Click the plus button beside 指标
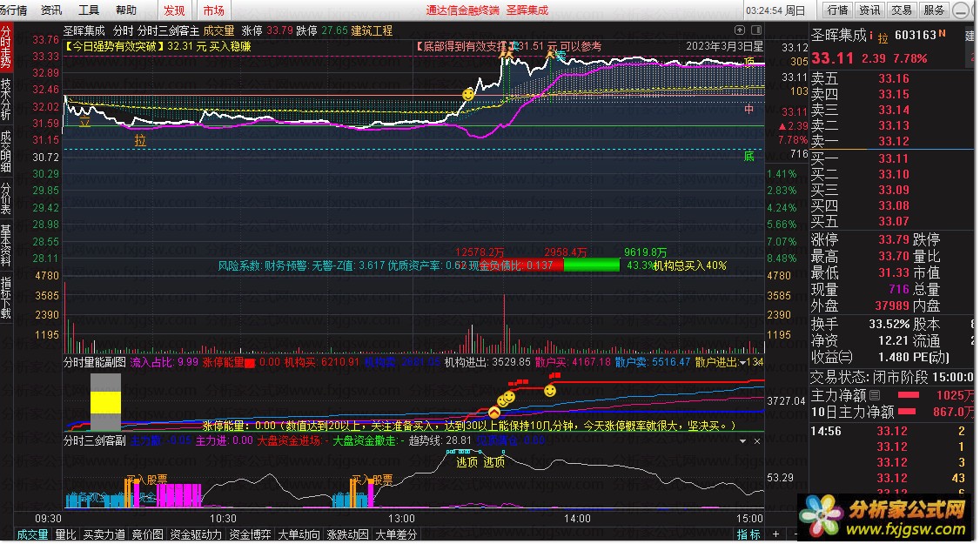 click(775, 534)
